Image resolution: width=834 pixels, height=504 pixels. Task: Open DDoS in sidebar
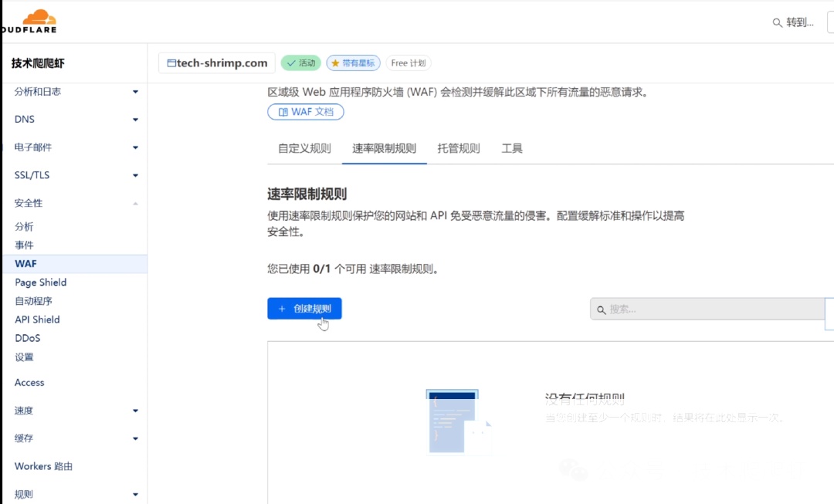pyautogui.click(x=28, y=338)
